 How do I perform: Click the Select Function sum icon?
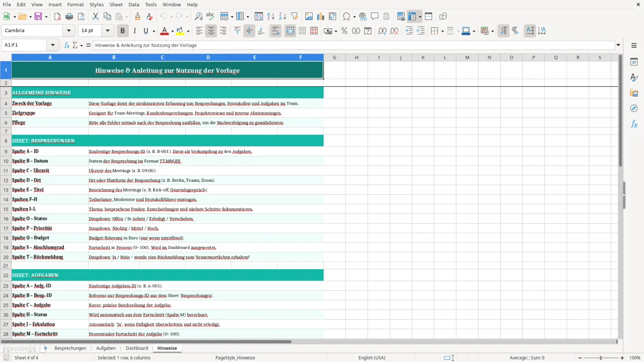[x=76, y=45]
